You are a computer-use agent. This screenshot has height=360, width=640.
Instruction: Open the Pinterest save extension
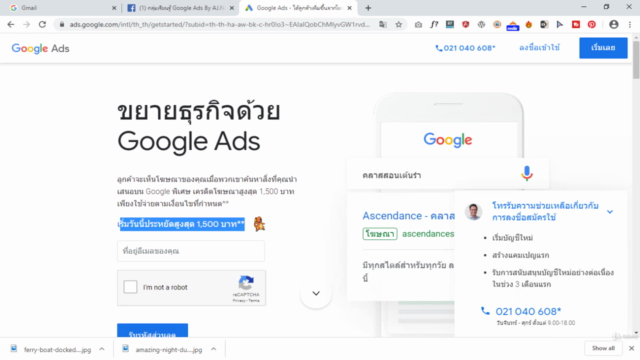[x=591, y=24]
